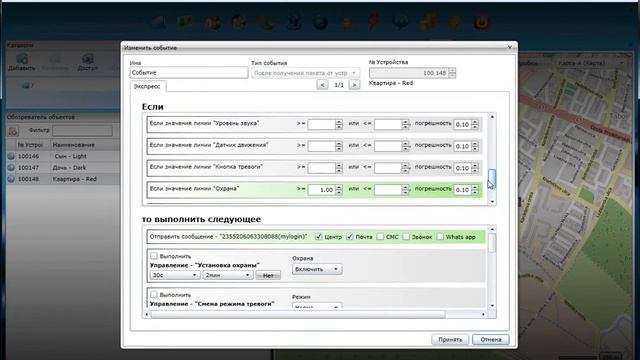Image resolution: width=640 pixels, height=360 pixels.
Task: Click the next page ">" button
Action: pyautogui.click(x=354, y=85)
